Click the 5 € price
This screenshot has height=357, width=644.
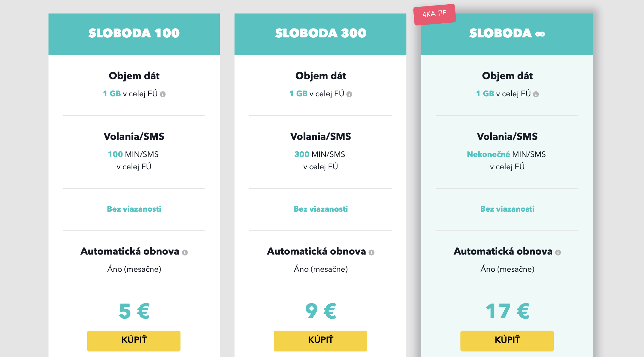(134, 311)
